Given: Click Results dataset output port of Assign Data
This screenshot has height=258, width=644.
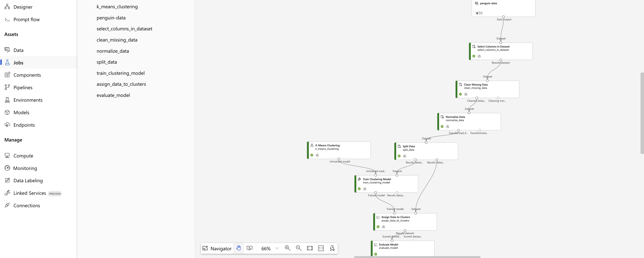Looking at the screenshot, I should pos(405,231).
